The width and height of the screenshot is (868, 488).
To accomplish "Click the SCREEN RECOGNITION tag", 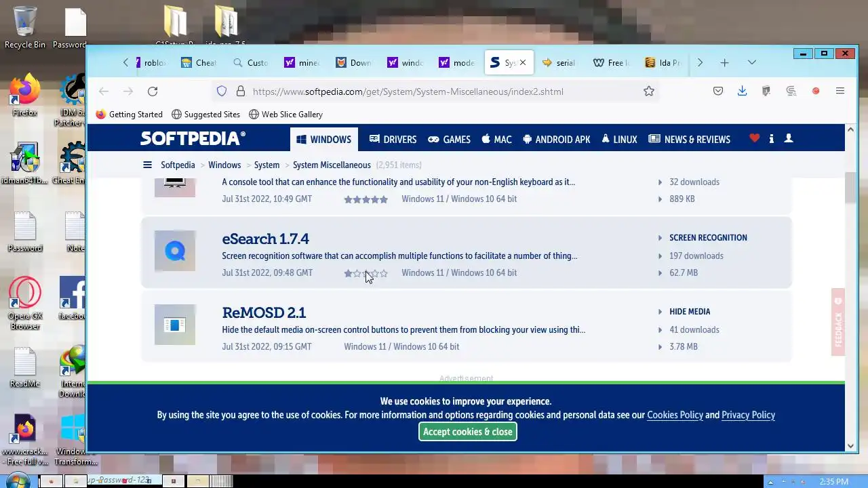I will click(708, 238).
